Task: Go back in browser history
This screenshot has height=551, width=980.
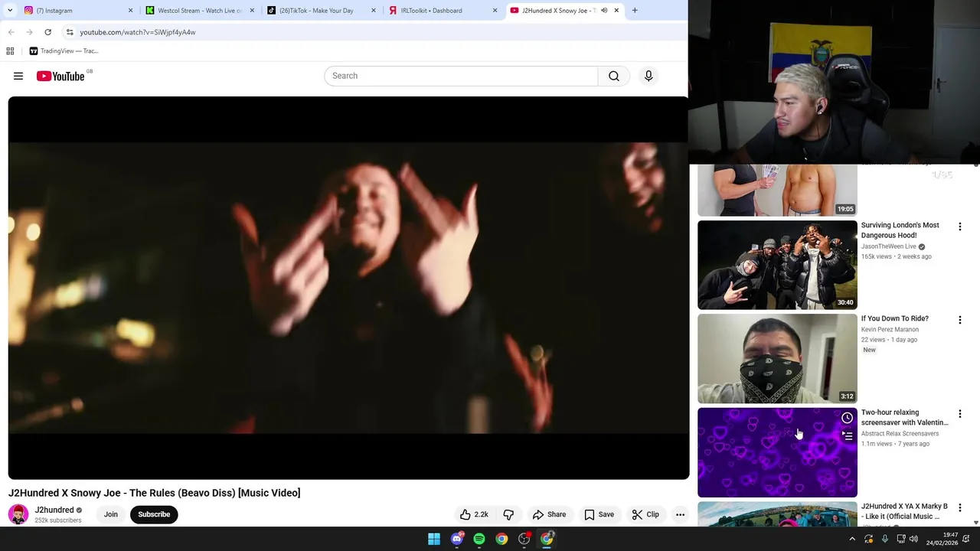Action: (11, 32)
